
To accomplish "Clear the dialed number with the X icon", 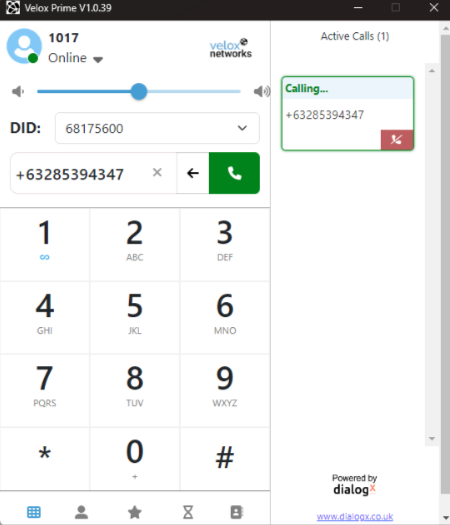I will (157, 172).
